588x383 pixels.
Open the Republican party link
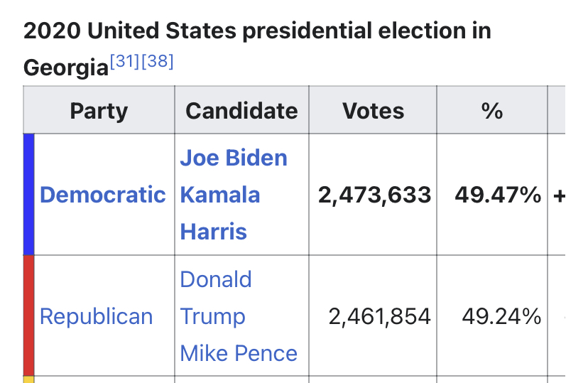96,316
